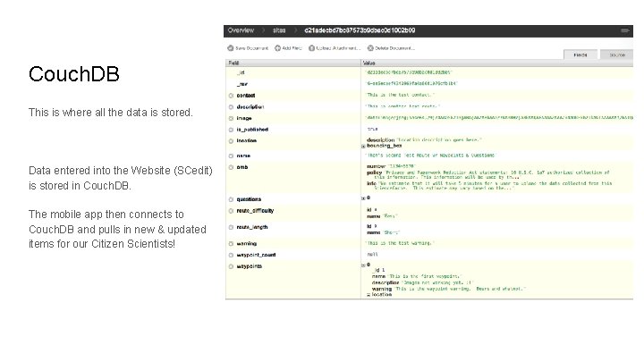This screenshot has height=362, width=644.
Task: Click the waypoint_count field name
Action: pos(256,256)
